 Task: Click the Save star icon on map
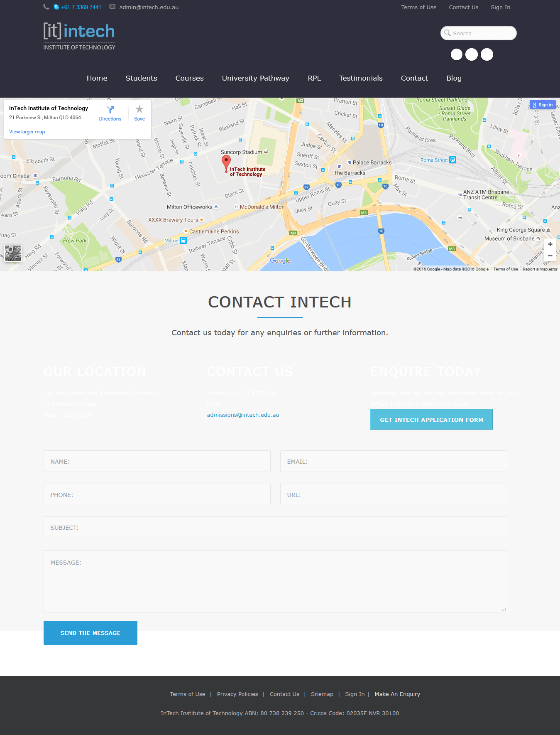tap(139, 109)
